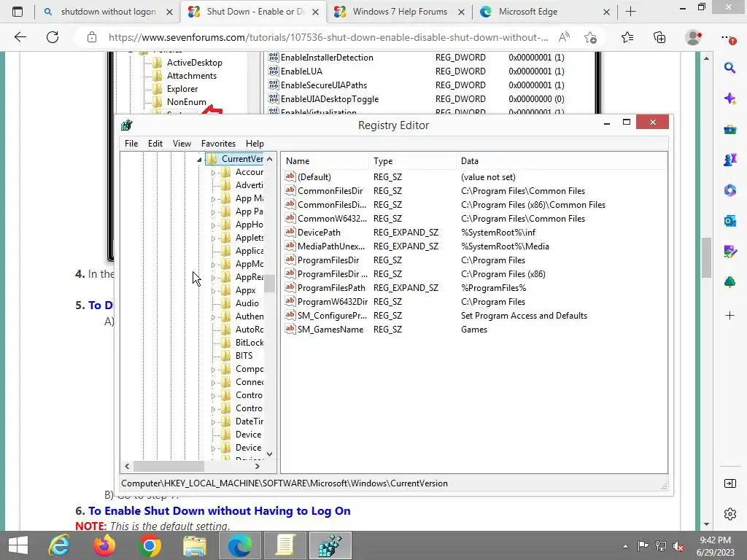The height and width of the screenshot is (560, 747).
Task: Open Collections in Edge toolbar
Action: click(x=659, y=37)
